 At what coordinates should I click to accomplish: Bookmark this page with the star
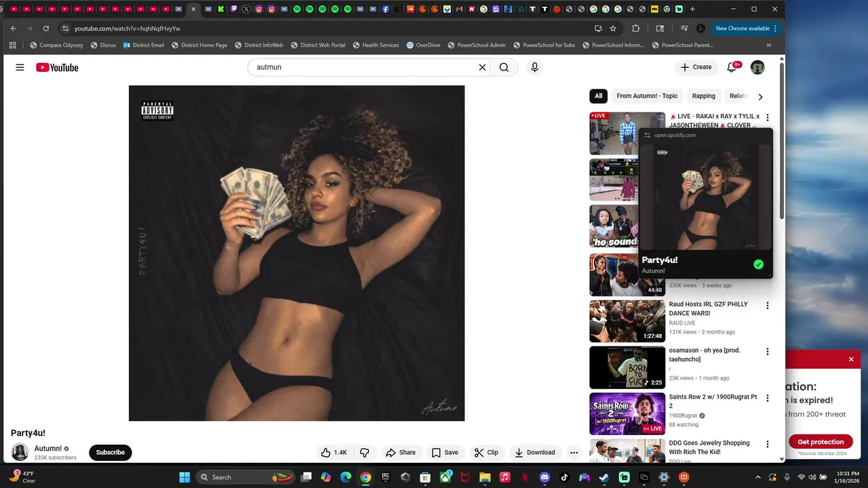coord(613,28)
